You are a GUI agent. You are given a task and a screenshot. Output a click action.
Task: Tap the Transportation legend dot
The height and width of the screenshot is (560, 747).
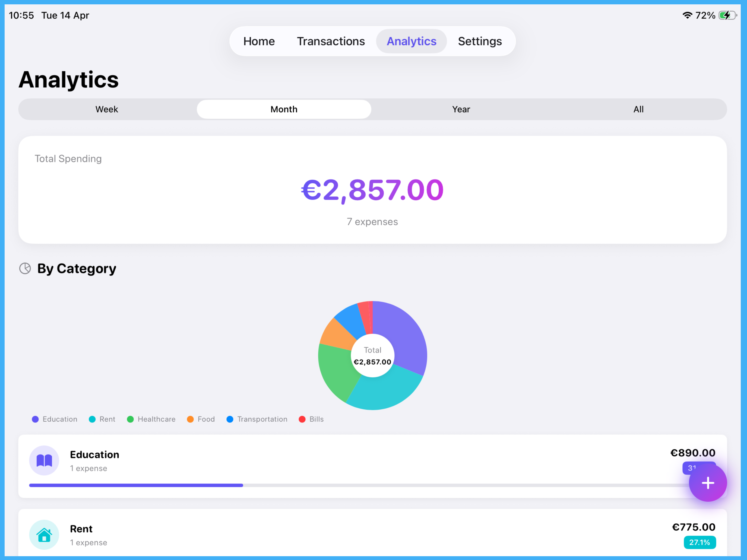230,419
